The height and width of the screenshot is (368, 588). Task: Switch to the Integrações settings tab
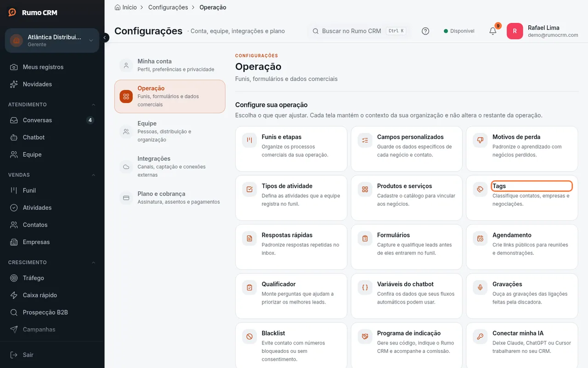pyautogui.click(x=170, y=167)
